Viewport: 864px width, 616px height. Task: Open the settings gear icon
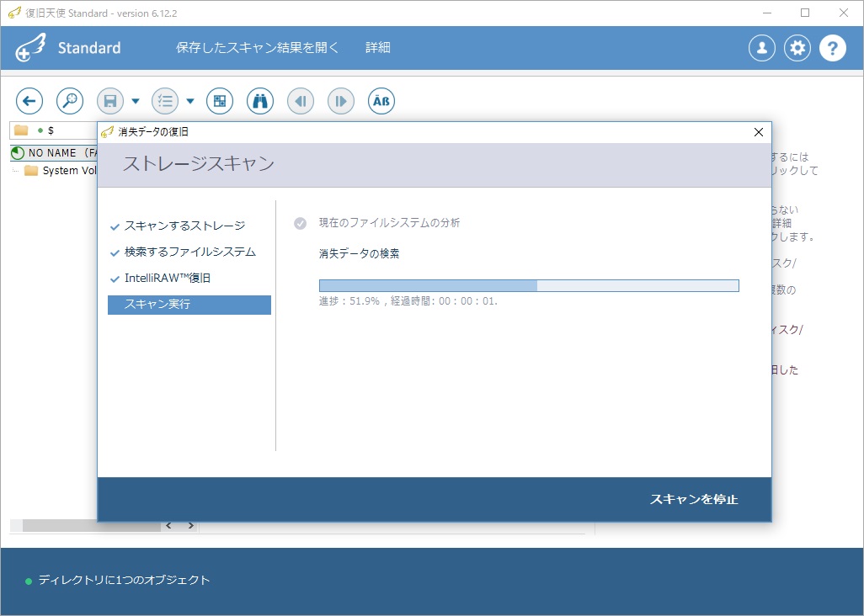[x=797, y=49]
